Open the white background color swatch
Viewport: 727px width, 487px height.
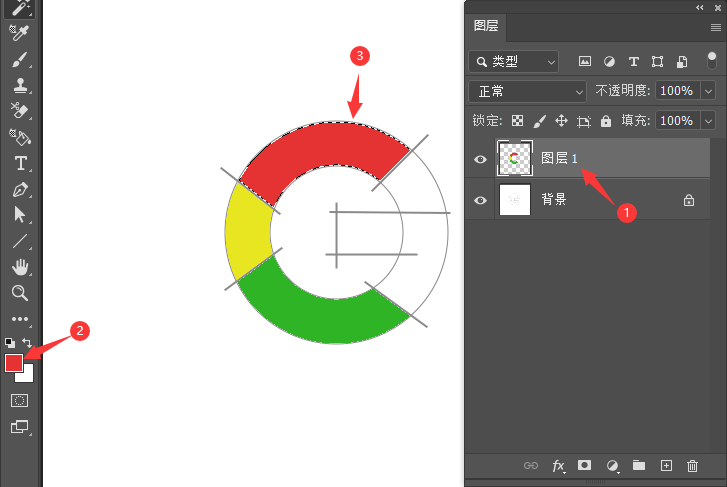pos(29,377)
